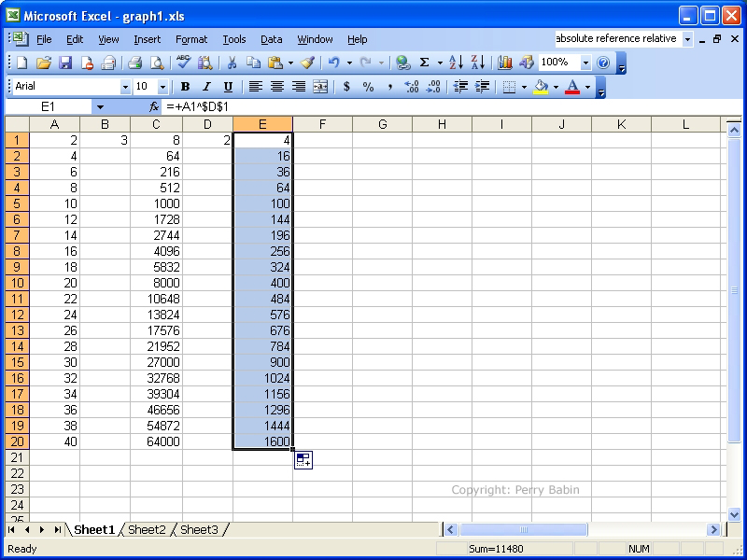The width and height of the screenshot is (747, 560).
Task: Click the vertical scrollbar down arrow
Action: point(734,514)
